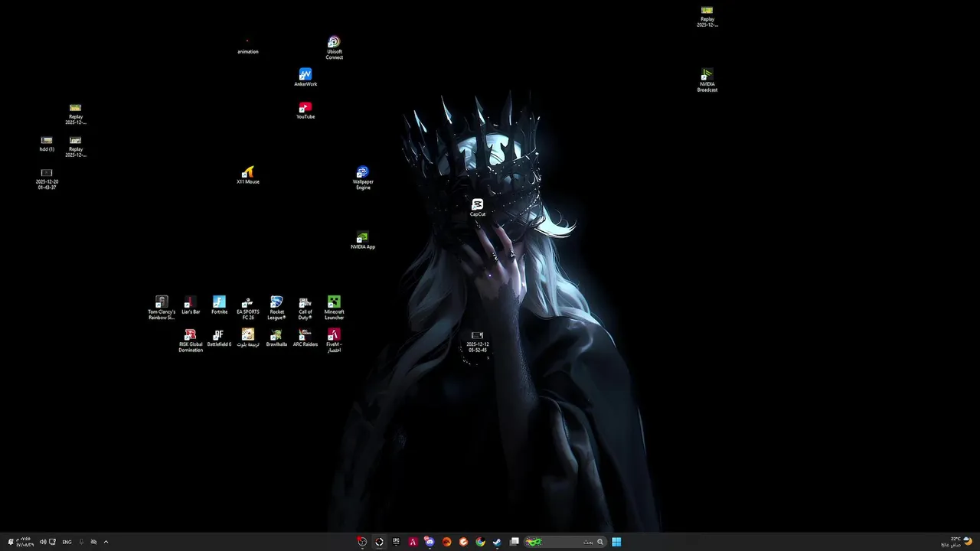Open the Minecraft Launcher shortcut
This screenshot has height=551, width=980.
pyautogui.click(x=334, y=308)
